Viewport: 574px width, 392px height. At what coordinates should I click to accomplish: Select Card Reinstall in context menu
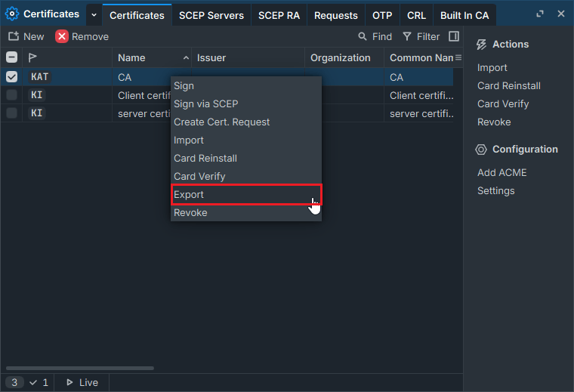[x=246, y=158]
